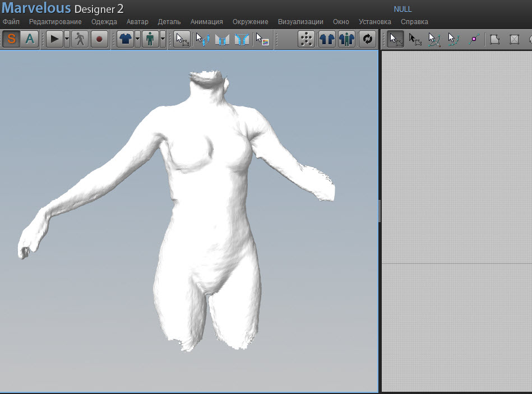Select the add point on line tool
Image resolution: width=532 pixels, height=394 pixels.
tap(474, 39)
